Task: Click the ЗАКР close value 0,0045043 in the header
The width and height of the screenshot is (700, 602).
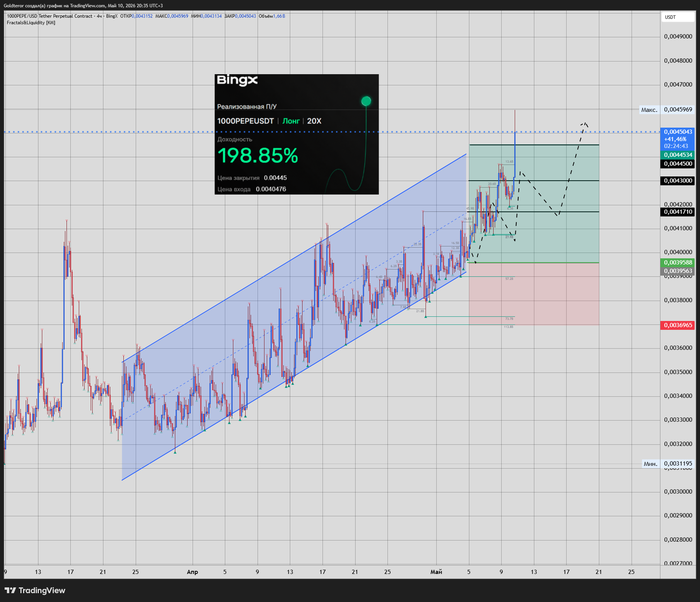Action: 245,16
